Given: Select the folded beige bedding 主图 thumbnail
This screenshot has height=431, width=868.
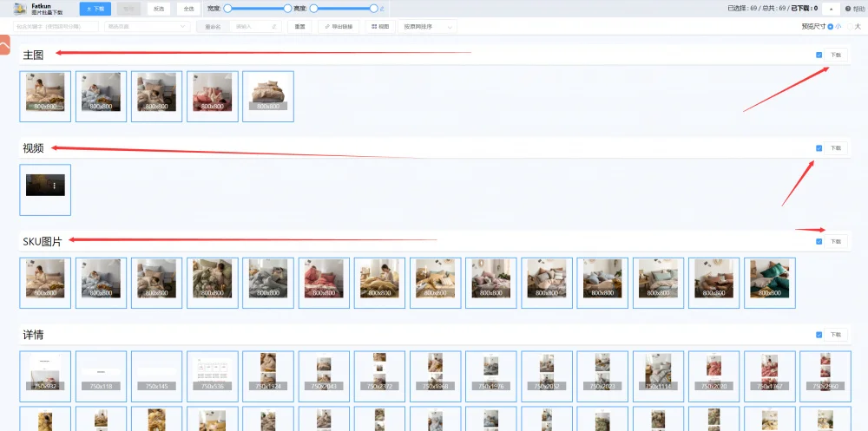Looking at the screenshot, I should pyautogui.click(x=268, y=96).
